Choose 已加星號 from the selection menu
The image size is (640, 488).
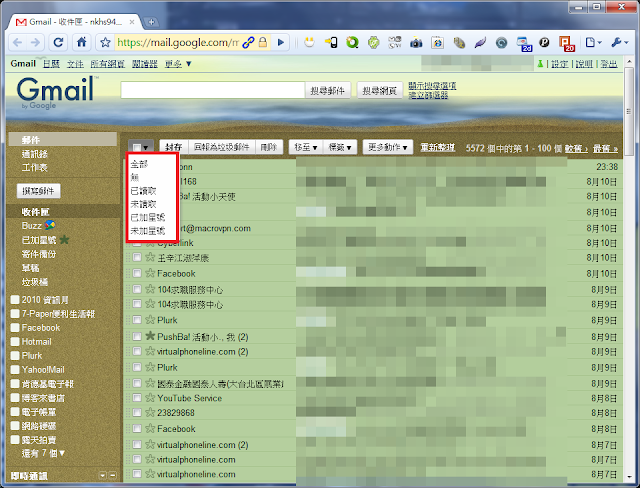(x=148, y=217)
